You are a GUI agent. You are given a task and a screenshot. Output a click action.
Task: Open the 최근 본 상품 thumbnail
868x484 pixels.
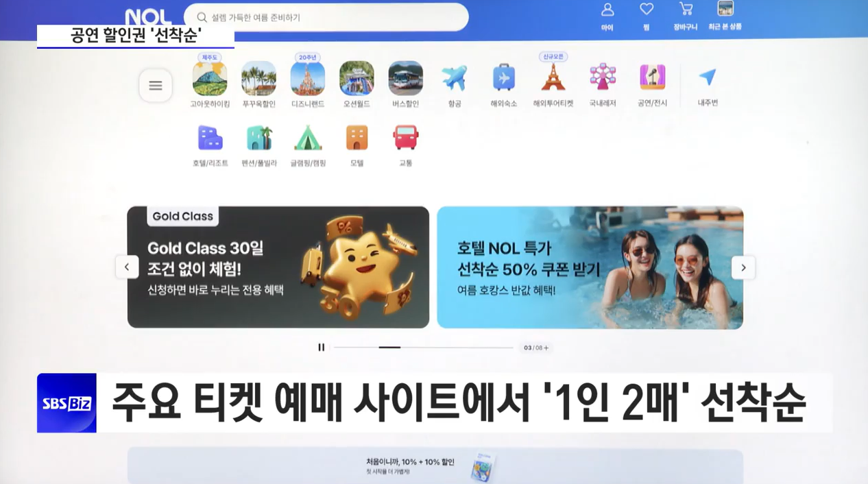click(x=725, y=9)
